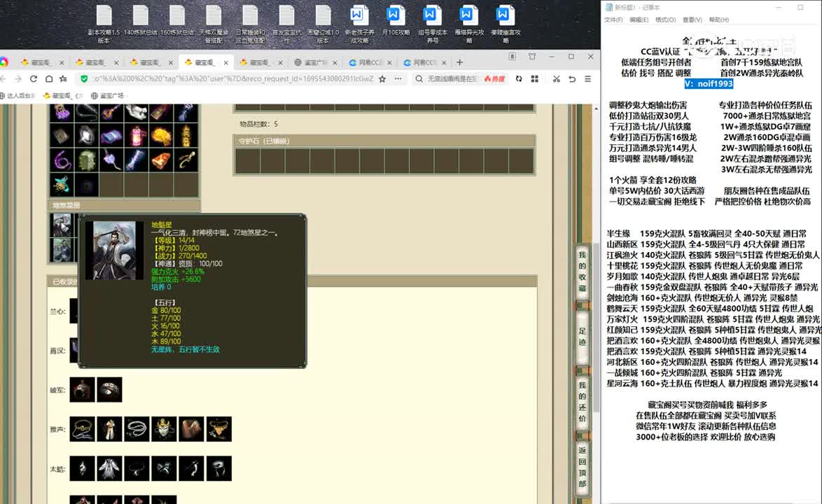Bookmark page with address bar star
Image resolution: width=822 pixels, height=504 pixels.
382,78
